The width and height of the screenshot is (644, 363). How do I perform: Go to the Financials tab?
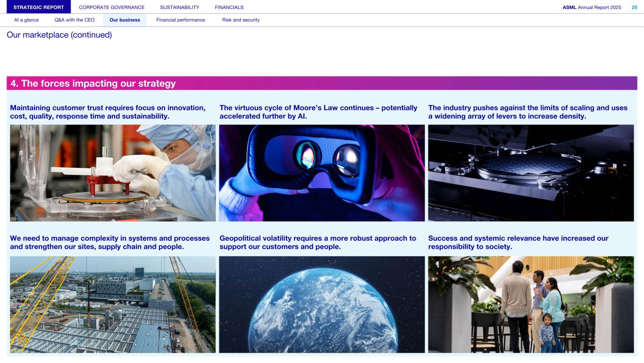229,7
